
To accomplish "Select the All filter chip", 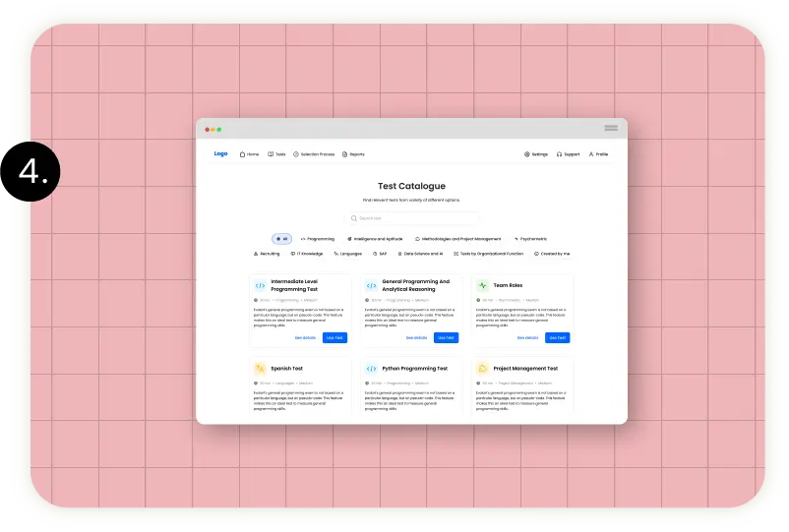I will coord(281,238).
